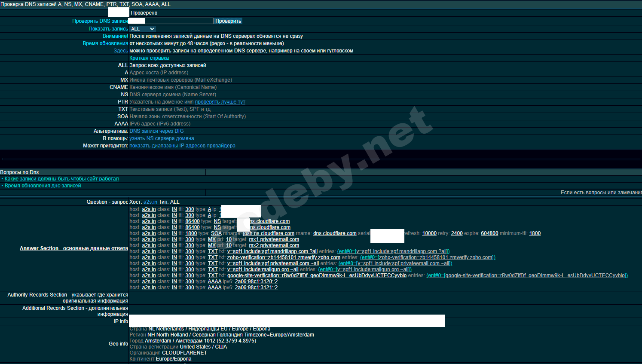Image resolution: width=642 pixels, height=364 pixels.
Task: Click the refresh value 10000
Action: point(429,233)
